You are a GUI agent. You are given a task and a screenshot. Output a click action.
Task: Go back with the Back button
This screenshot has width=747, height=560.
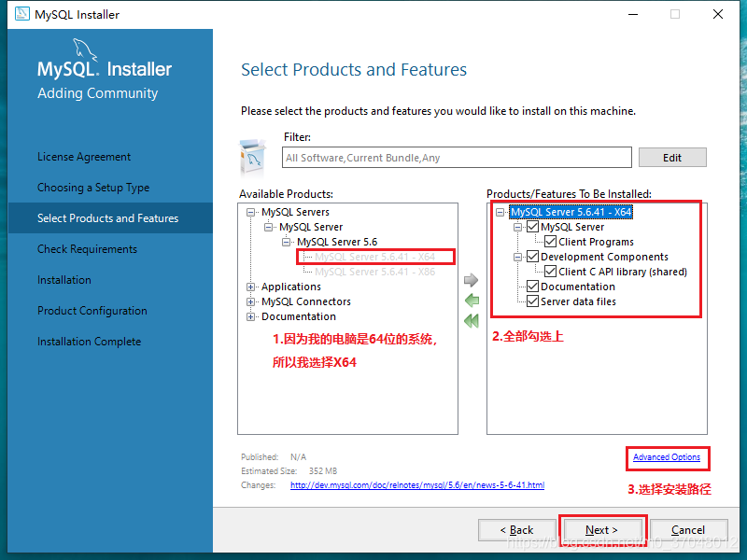[x=517, y=530]
